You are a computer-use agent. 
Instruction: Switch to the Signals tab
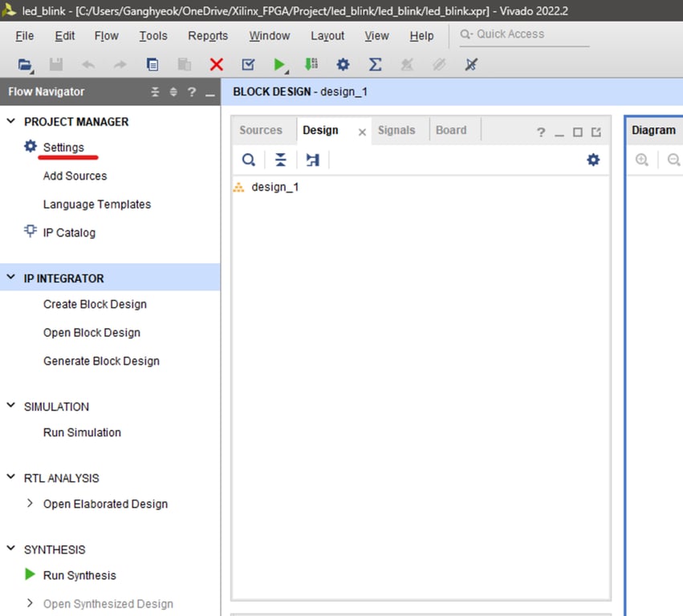tap(398, 129)
